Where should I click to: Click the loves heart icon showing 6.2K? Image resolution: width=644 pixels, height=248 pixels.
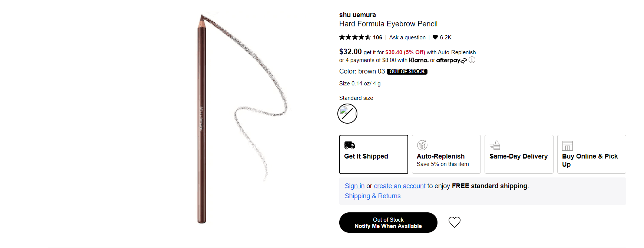coord(435,37)
